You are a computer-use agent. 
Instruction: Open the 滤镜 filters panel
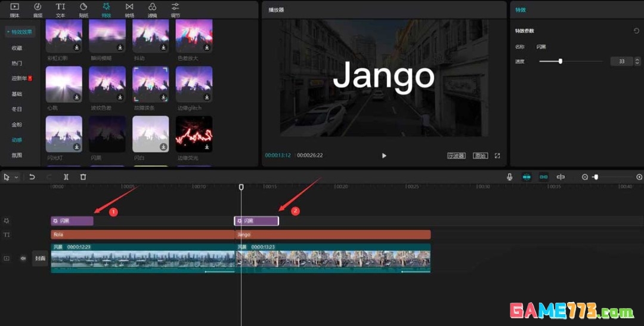point(153,10)
